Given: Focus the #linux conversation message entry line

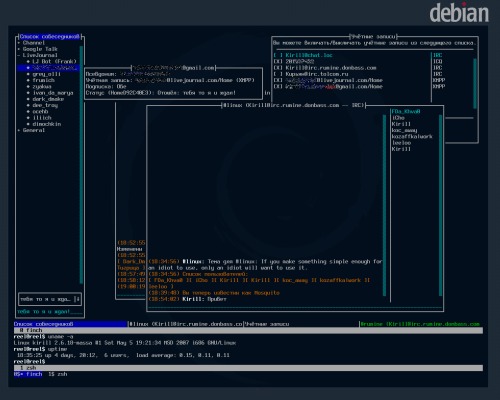Looking at the screenshot, I should [295, 306].
